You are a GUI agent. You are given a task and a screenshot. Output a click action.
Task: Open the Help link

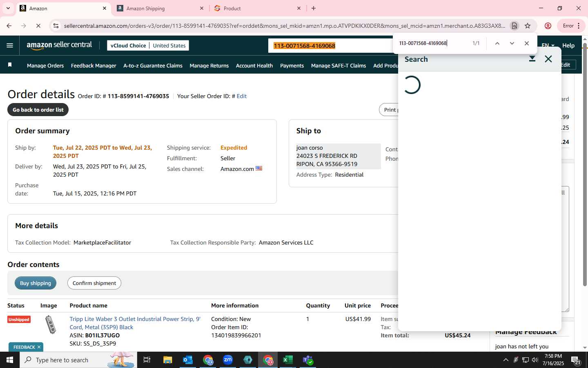[568, 45]
